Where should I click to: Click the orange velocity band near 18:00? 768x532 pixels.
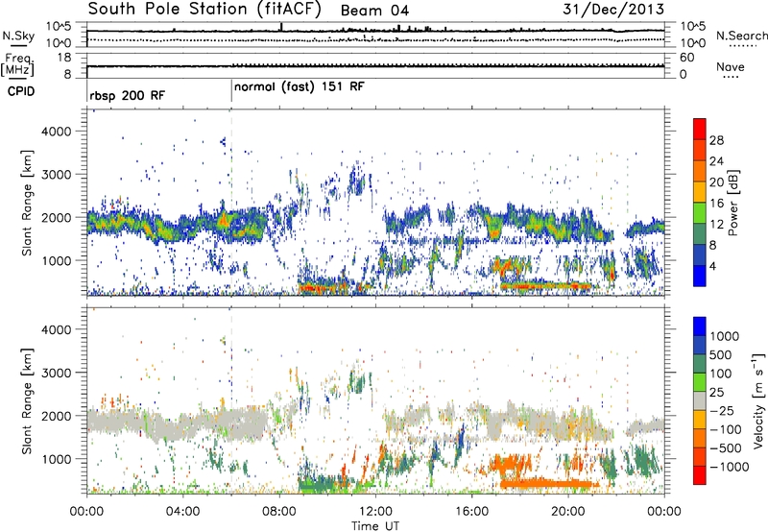pos(548,484)
